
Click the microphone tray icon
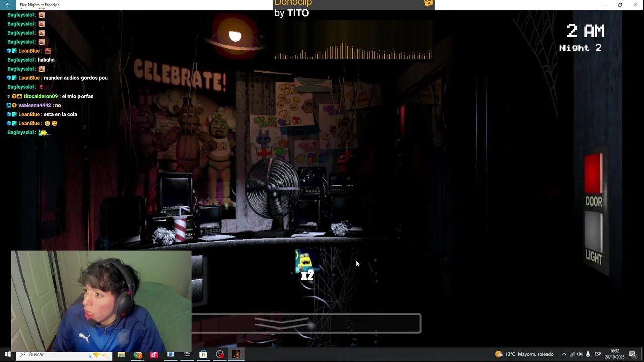point(588,354)
